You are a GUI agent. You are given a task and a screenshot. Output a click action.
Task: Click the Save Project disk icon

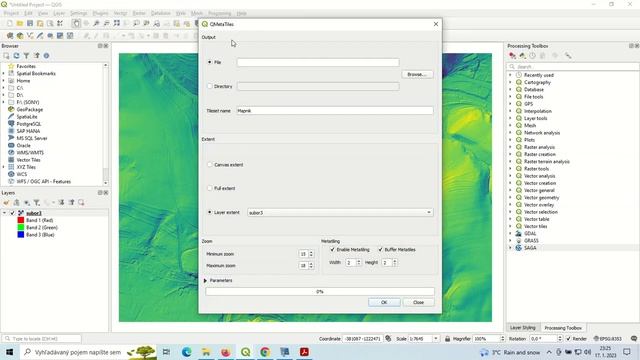30,24
